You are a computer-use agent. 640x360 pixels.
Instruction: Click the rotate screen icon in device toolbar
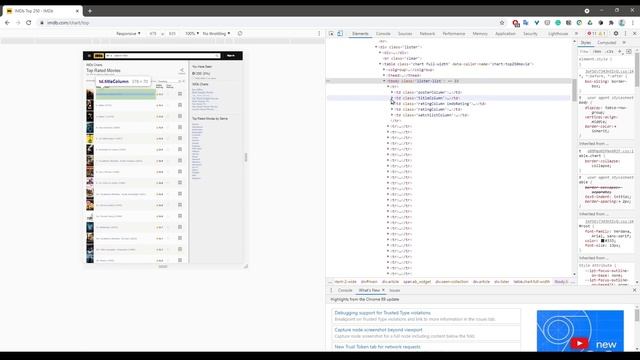point(240,33)
